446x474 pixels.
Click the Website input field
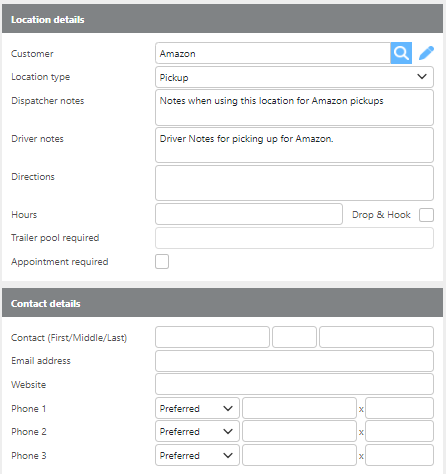pos(294,384)
